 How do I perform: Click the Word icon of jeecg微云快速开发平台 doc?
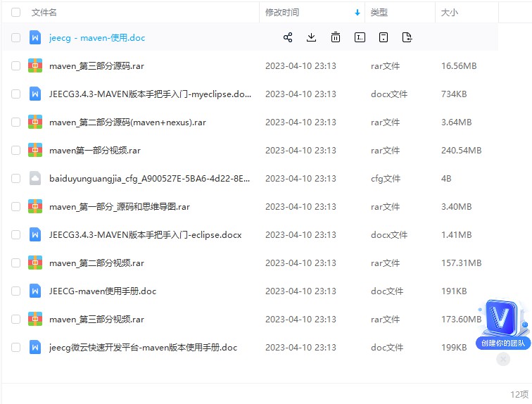point(35,348)
